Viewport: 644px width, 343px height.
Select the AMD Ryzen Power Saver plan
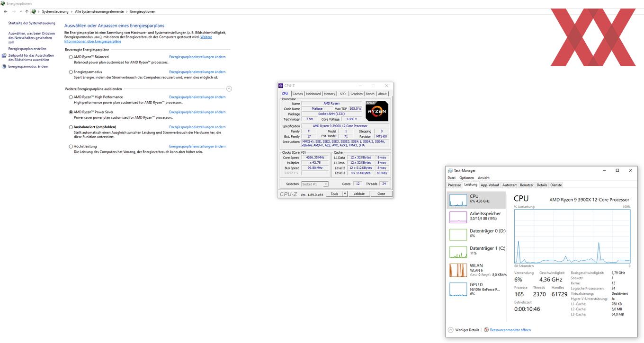[x=71, y=112]
